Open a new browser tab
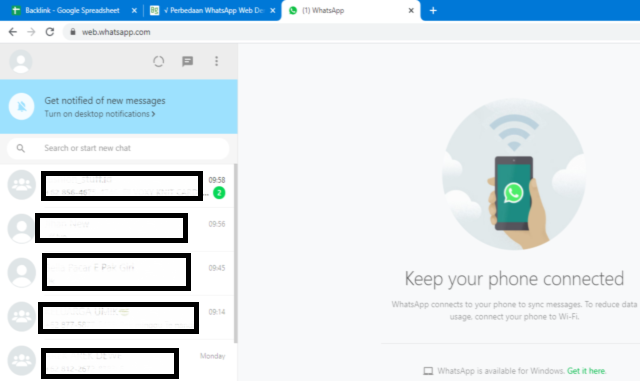The image size is (640, 381). tap(433, 11)
